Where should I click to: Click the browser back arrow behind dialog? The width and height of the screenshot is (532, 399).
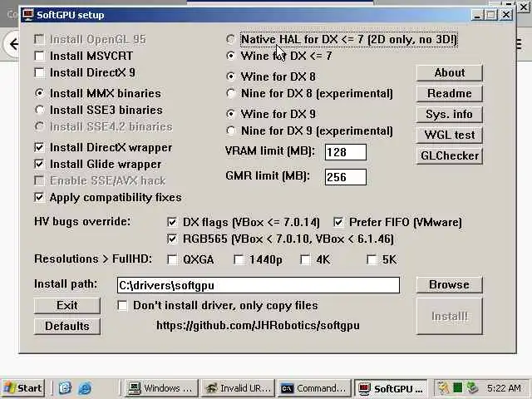(x=14, y=44)
